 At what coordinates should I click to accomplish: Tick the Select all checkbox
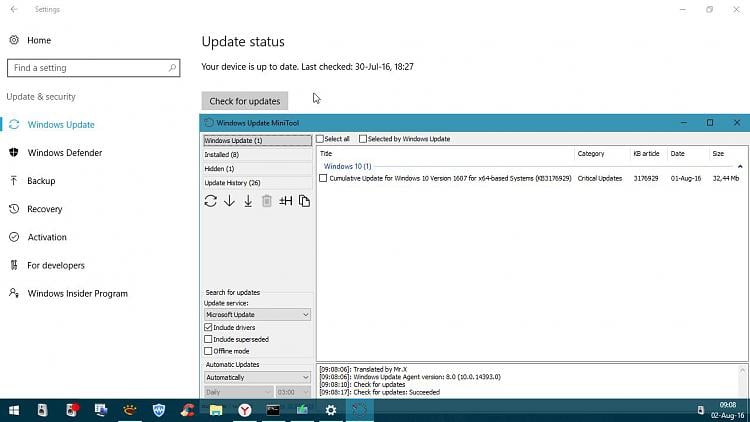320,139
